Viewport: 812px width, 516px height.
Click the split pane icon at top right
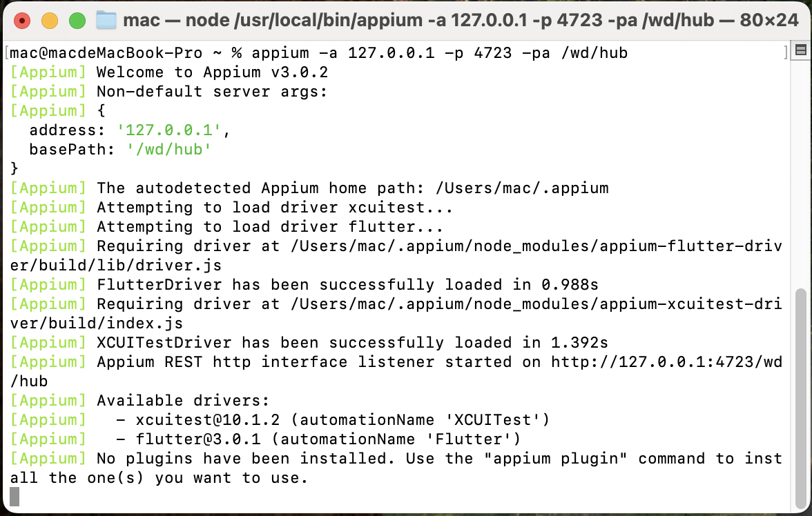tap(801, 50)
